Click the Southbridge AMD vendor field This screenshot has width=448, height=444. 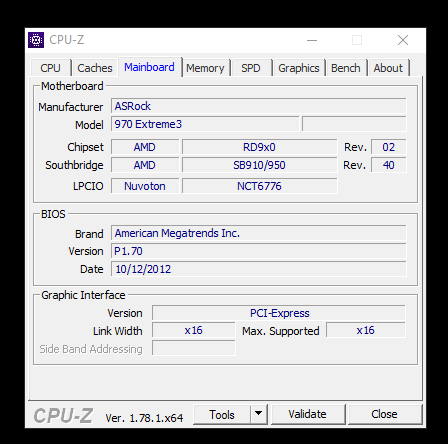pyautogui.click(x=145, y=165)
